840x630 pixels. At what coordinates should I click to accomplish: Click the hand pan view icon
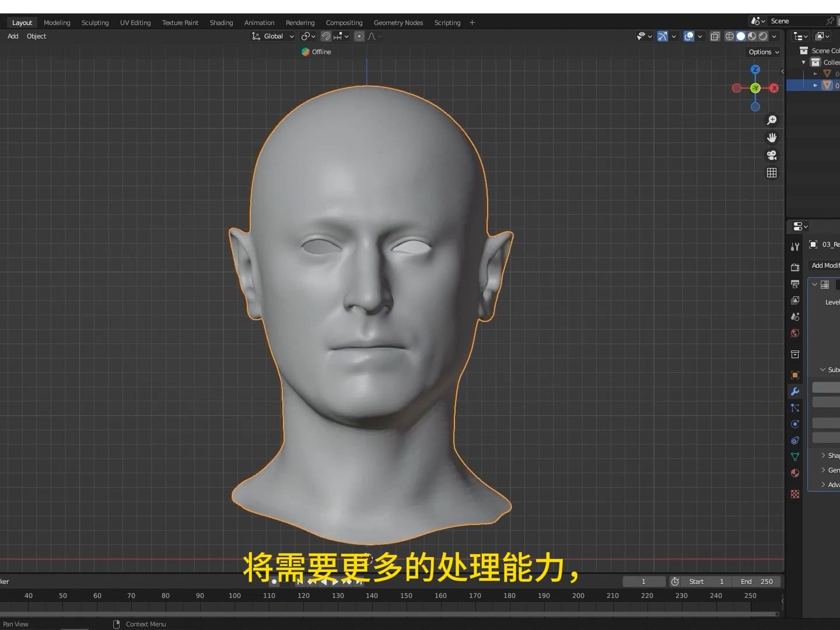tap(772, 138)
